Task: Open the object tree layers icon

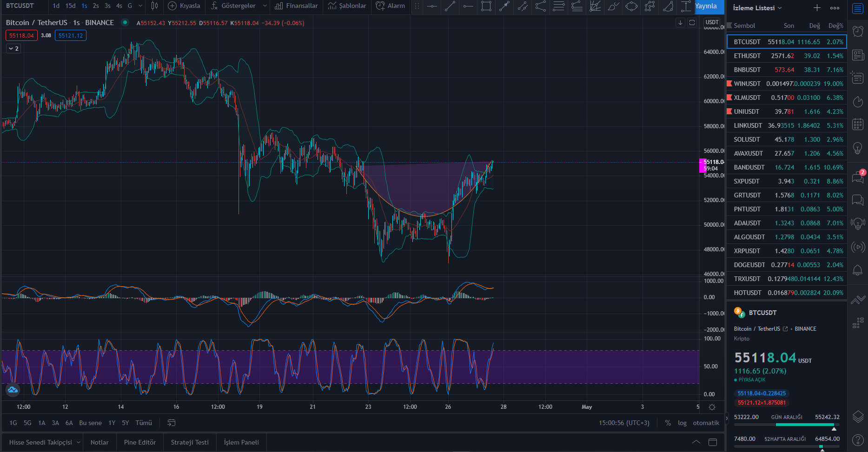Action: pyautogui.click(x=858, y=417)
